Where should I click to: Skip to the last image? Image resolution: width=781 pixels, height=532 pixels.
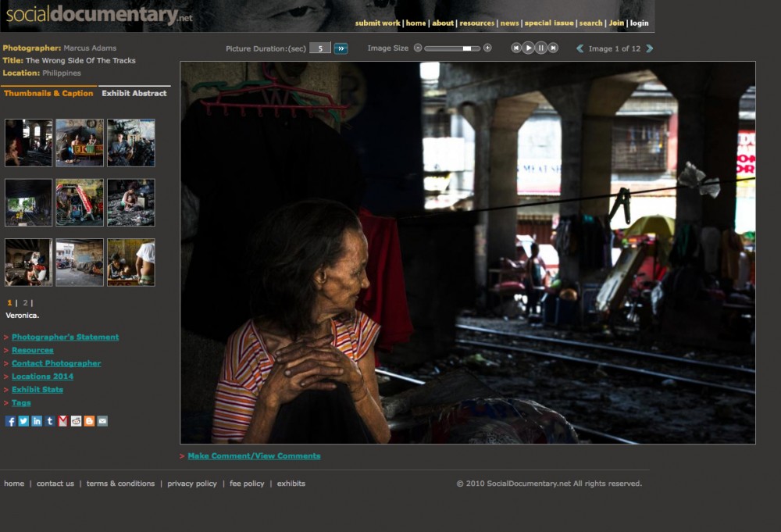[553, 48]
